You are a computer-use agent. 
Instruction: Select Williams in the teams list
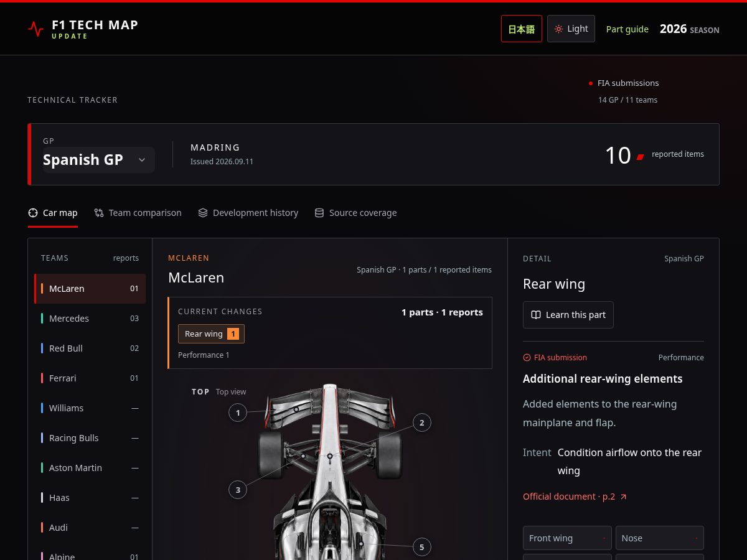click(90, 408)
